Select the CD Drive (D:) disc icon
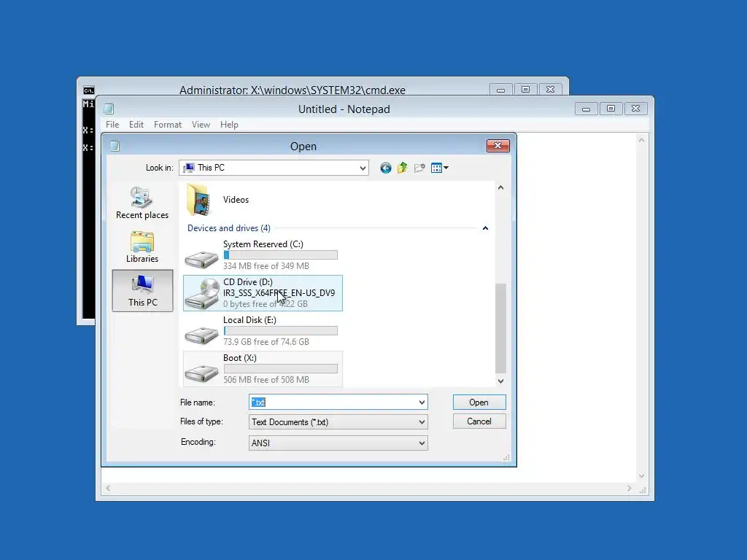The height and width of the screenshot is (560, 747). coord(203,294)
